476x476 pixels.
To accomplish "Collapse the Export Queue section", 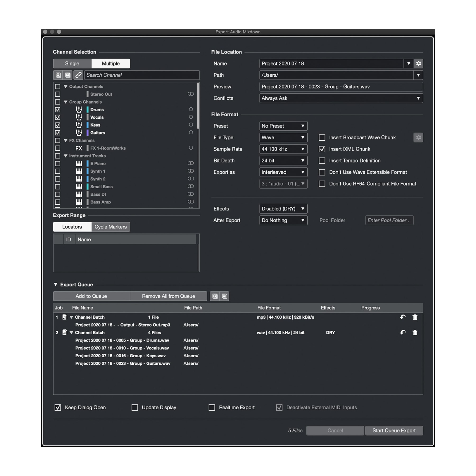I will [56, 285].
